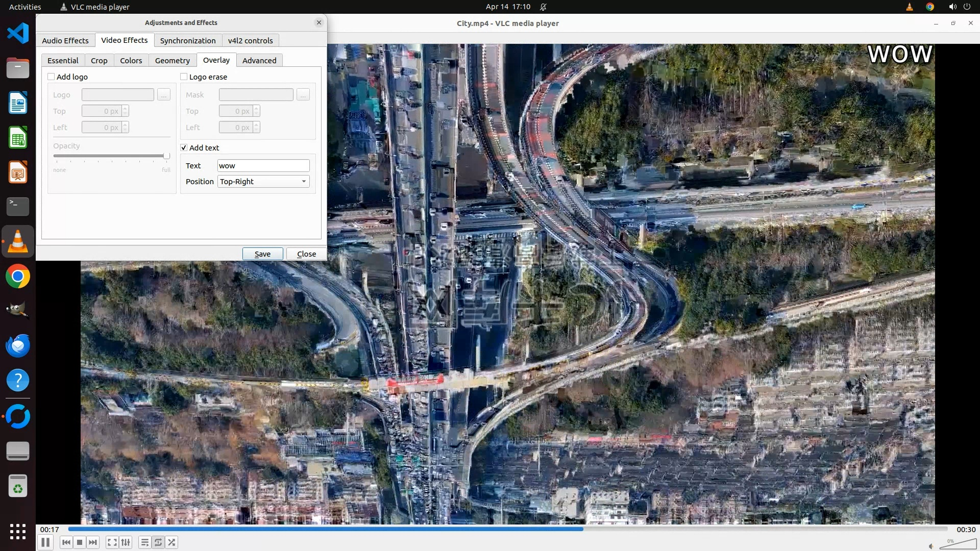Toggle the playlist view button
980x551 pixels.
[x=145, y=542]
